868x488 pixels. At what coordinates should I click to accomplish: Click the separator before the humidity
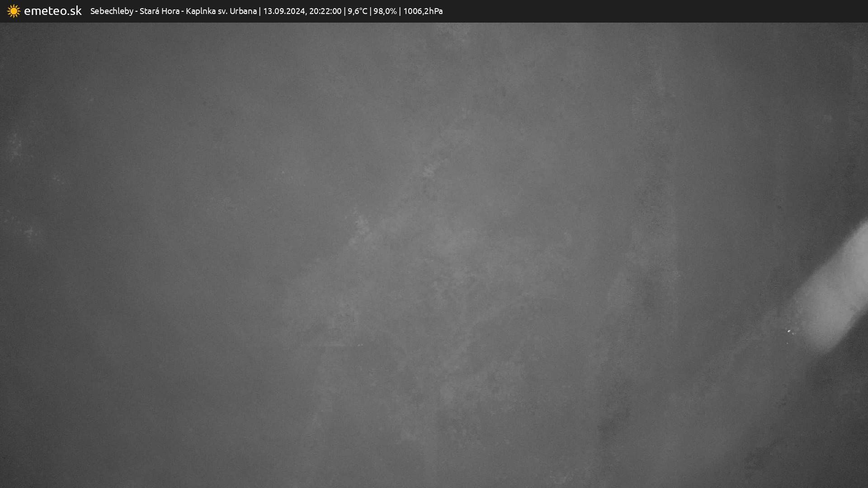[370, 11]
